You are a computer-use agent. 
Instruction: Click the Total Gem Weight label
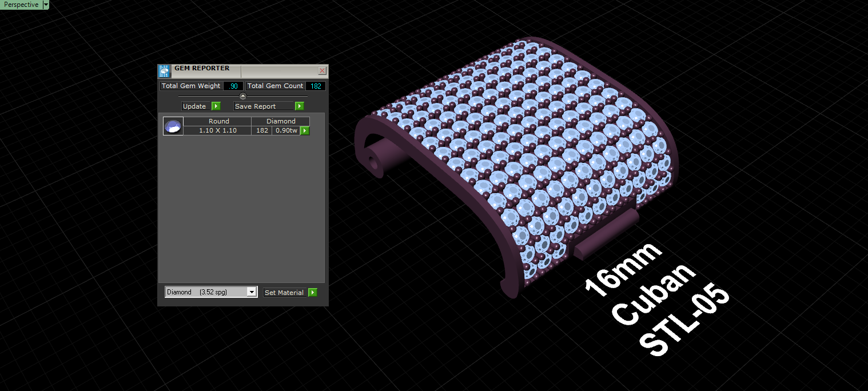click(x=191, y=86)
